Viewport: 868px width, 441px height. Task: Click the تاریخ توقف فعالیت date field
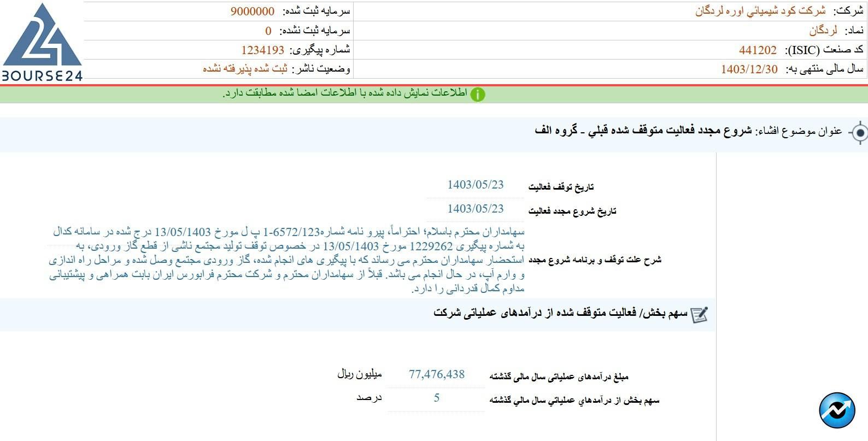[475, 185]
